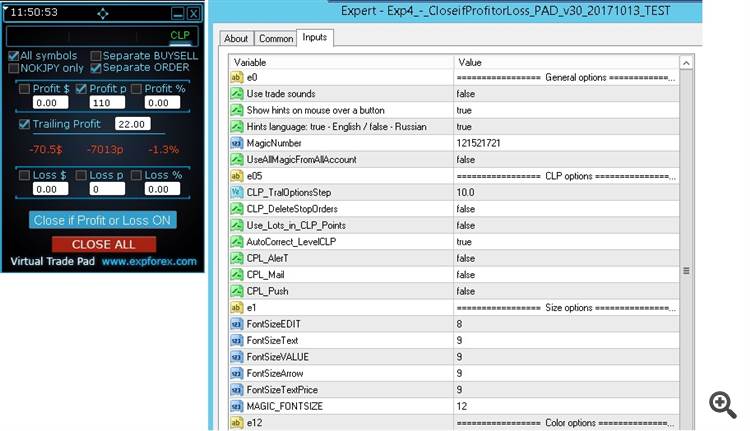Click the CPL_Mail row icon

pos(236,275)
